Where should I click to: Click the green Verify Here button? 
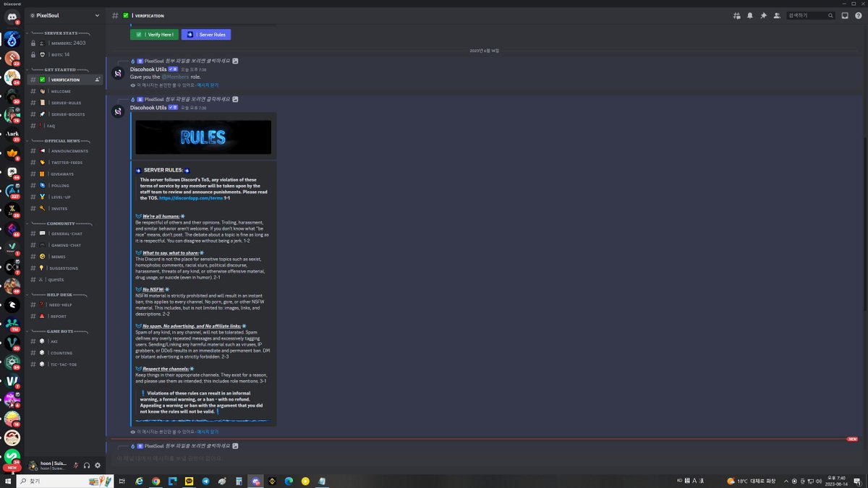[154, 35]
